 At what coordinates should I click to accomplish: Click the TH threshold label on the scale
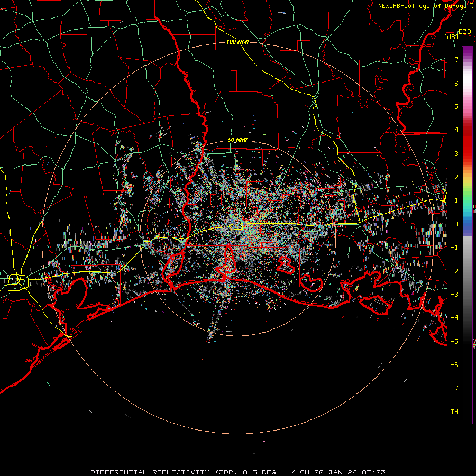tap(454, 412)
